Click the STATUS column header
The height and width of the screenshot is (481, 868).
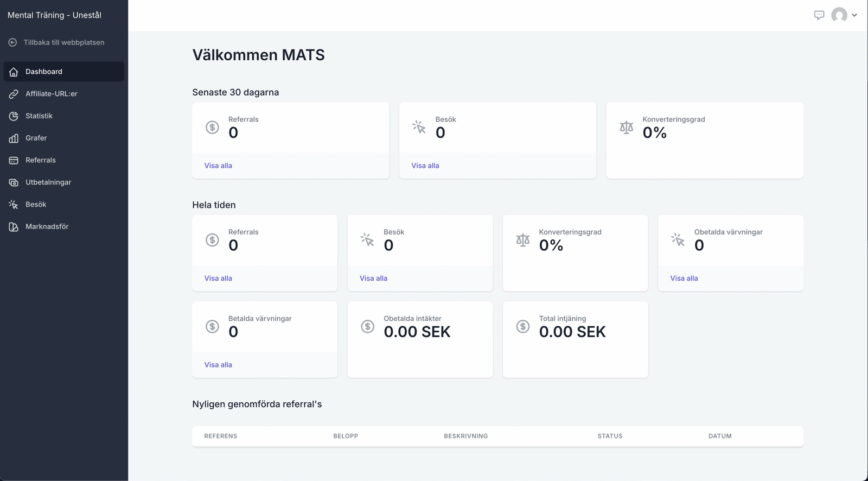click(x=610, y=436)
